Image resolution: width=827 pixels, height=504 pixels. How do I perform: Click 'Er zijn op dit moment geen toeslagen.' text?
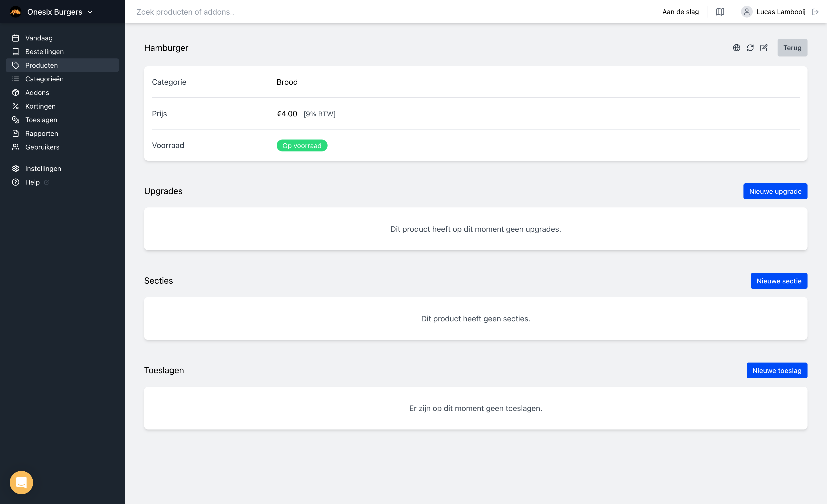[476, 408]
